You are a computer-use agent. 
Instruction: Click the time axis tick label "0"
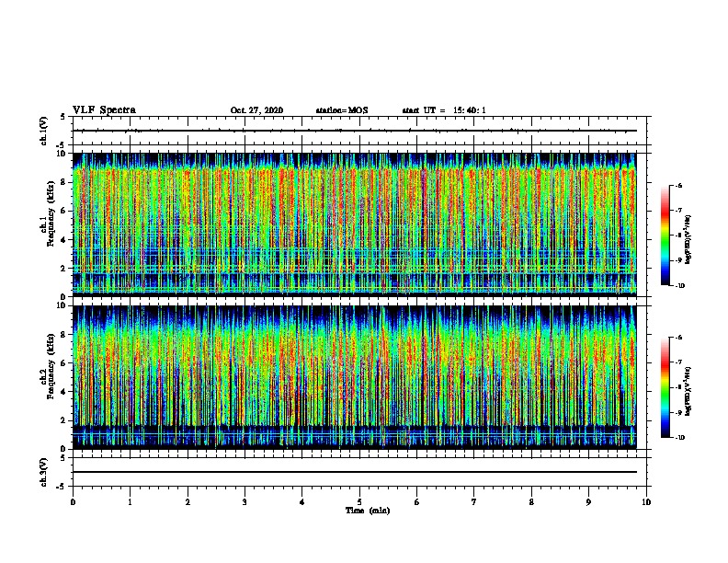click(x=73, y=502)
